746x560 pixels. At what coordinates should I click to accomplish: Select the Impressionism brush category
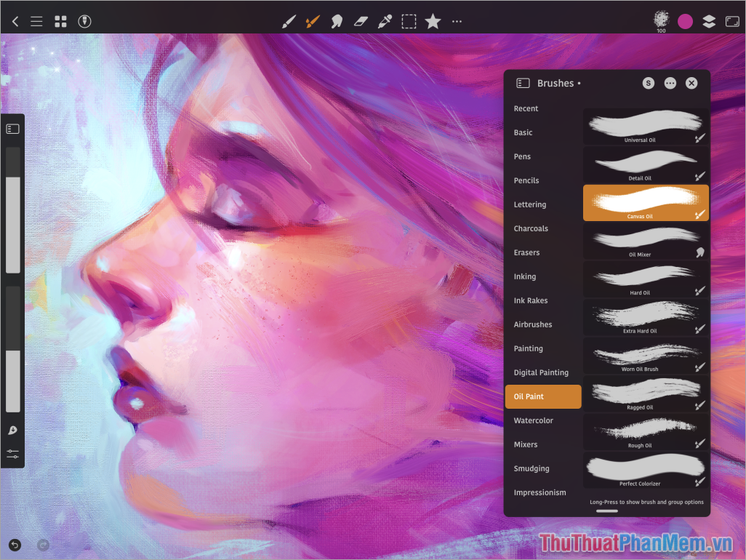tap(540, 492)
